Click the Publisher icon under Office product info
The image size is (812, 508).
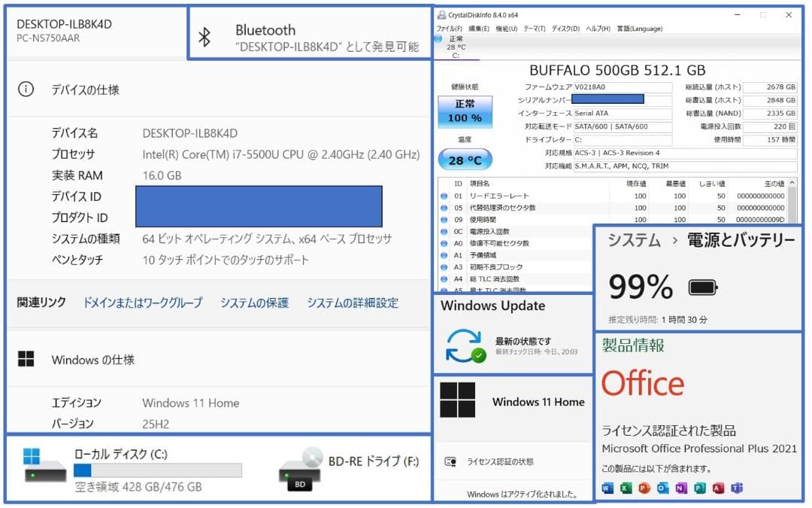[700, 489]
